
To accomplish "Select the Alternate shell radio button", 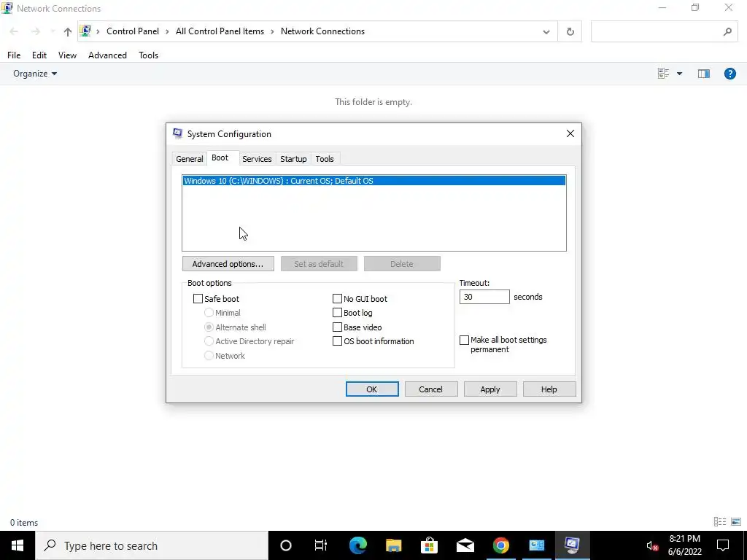I will (x=209, y=327).
